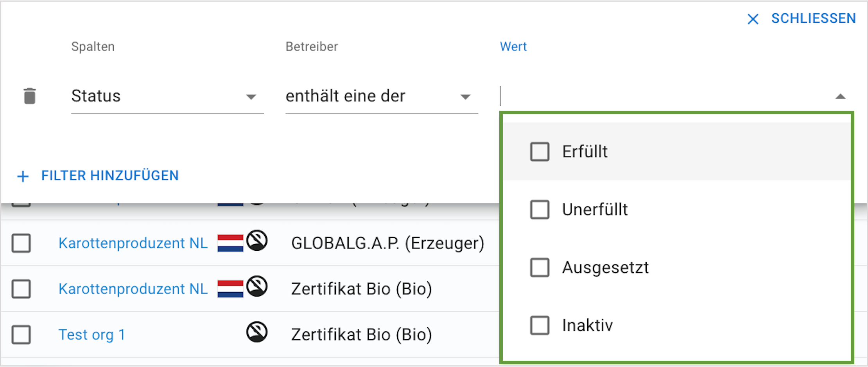Click plus icon next to FILTER HINZUFÜGEN

(x=23, y=176)
